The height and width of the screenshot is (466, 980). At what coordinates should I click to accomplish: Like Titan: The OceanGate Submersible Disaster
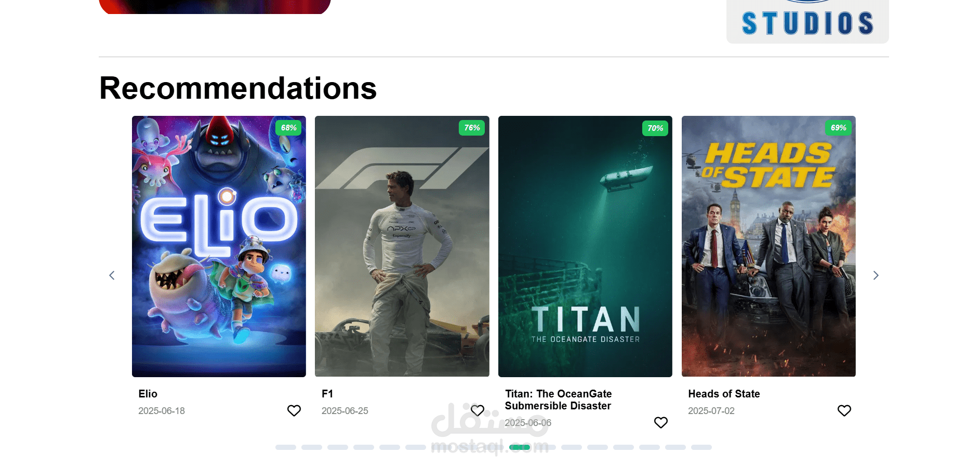(661, 422)
